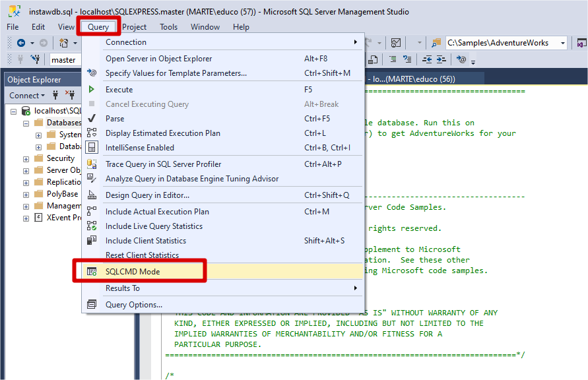
Task: Open the Results To submenu
Action: click(224, 288)
